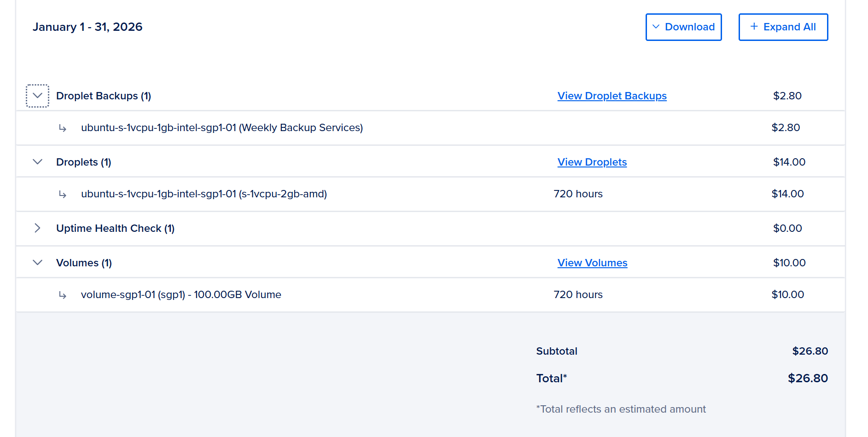This screenshot has height=437, width=868.
Task: Select the 100.00GB Volume line item
Action: 181,294
